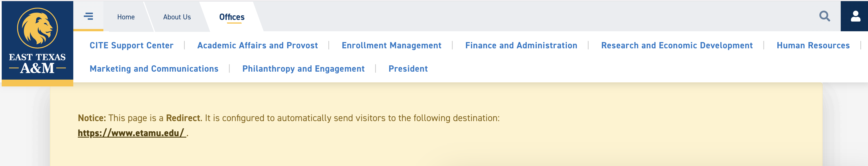Go to the Home tab

(x=126, y=17)
